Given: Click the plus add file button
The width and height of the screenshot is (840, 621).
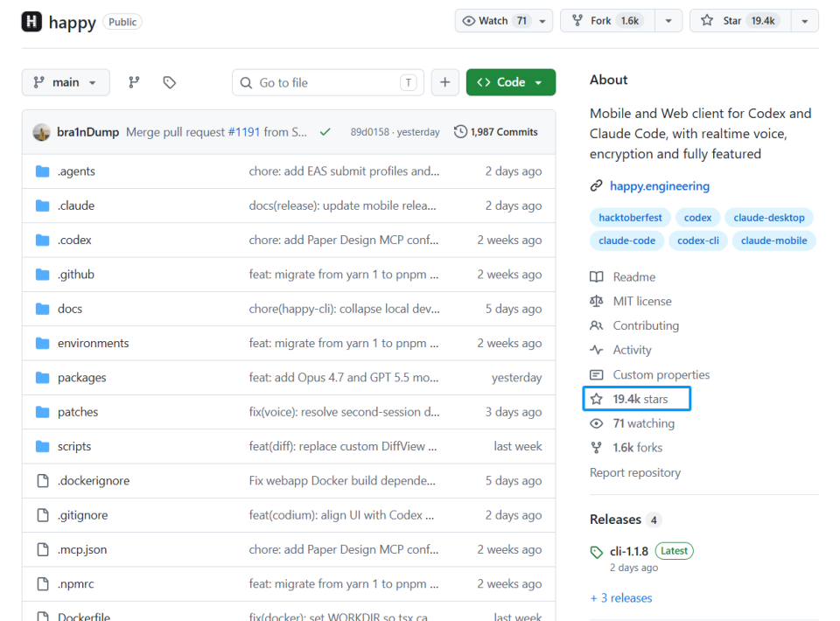Looking at the screenshot, I should pyautogui.click(x=444, y=82).
